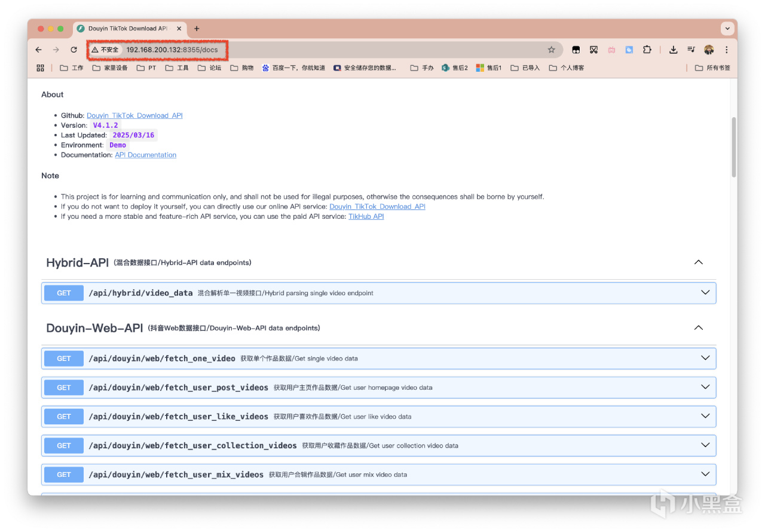Expand the fetch_user_mix_videos endpoint chevron
Viewport: 765px width, 532px height.
(x=705, y=474)
